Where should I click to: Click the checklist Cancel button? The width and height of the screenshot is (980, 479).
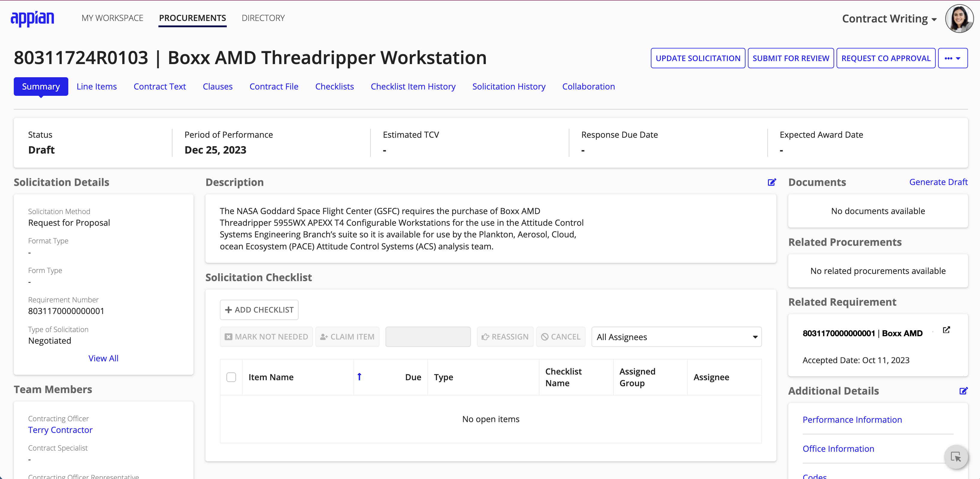(x=561, y=337)
